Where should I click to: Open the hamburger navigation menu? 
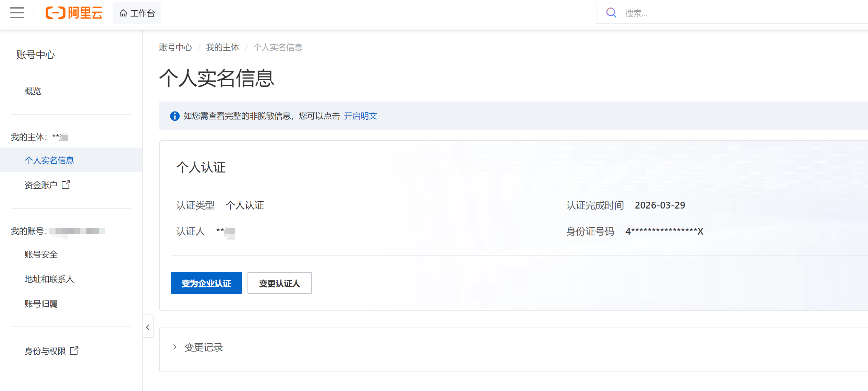(x=17, y=13)
